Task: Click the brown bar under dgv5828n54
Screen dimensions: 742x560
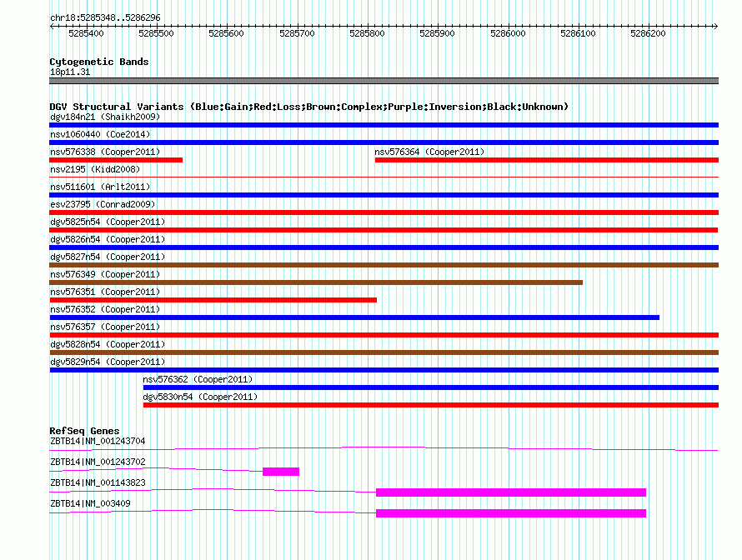Action: 384,352
